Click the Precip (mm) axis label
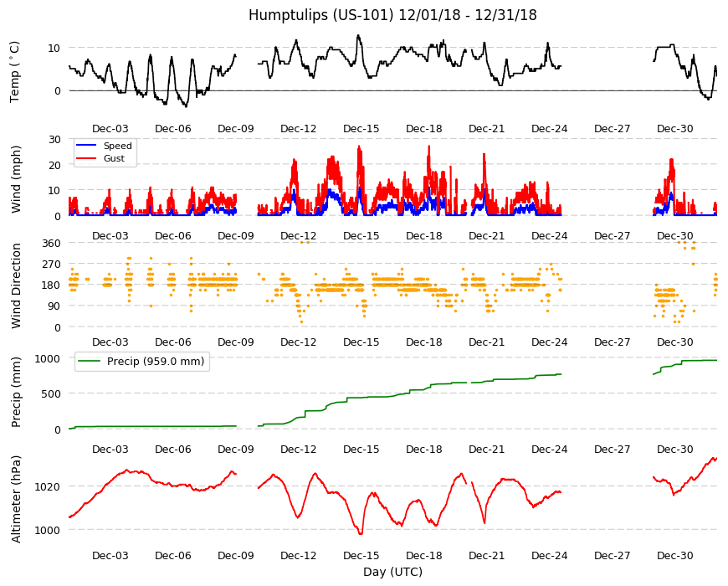This screenshot has height=586, width=728. click(16, 393)
